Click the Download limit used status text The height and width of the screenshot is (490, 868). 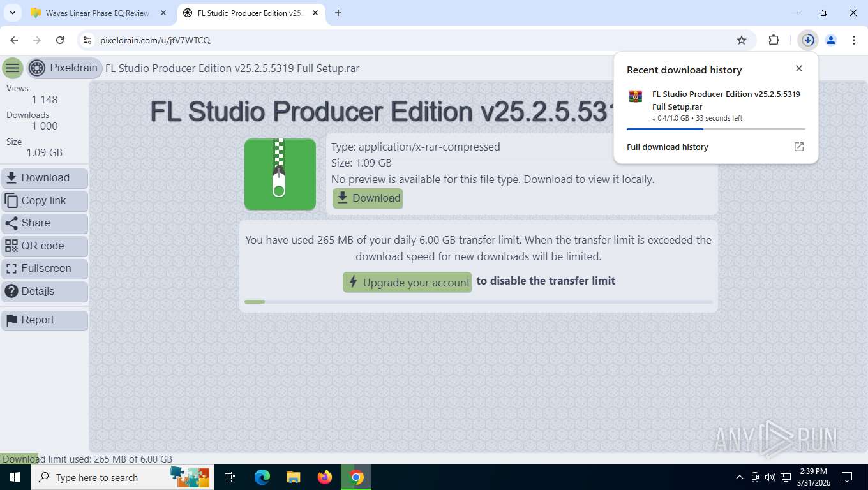click(x=87, y=459)
